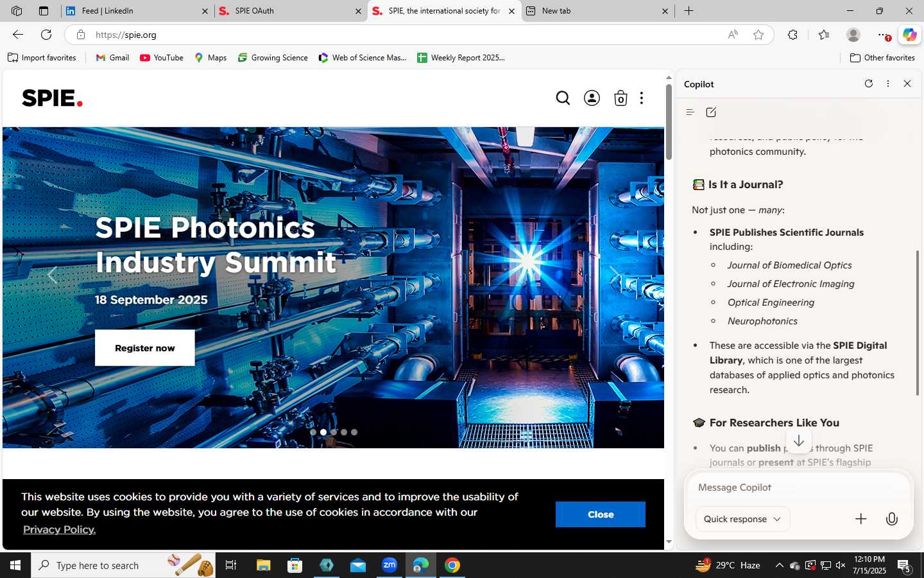Viewport: 924px width, 578px height.
Task: Click the Register now button
Action: coord(145,348)
